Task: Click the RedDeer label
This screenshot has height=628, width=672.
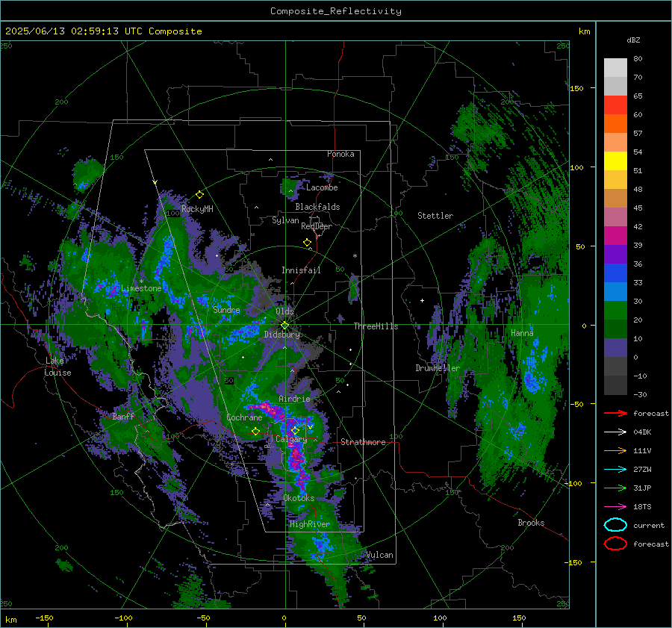Action: 317,226
